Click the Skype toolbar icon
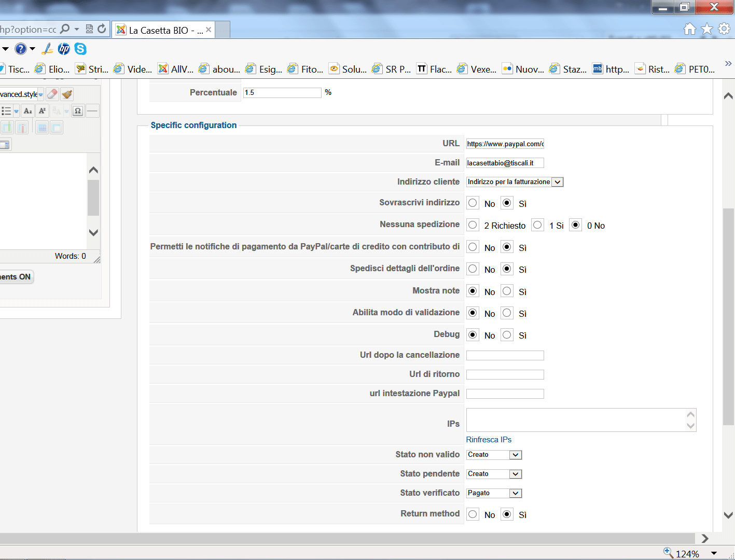 [x=80, y=49]
